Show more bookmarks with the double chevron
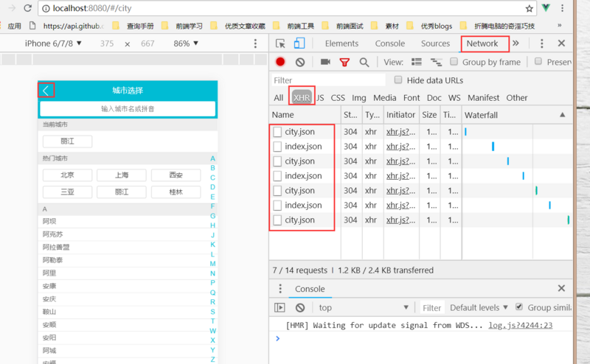The height and width of the screenshot is (364, 590). pyautogui.click(x=560, y=25)
